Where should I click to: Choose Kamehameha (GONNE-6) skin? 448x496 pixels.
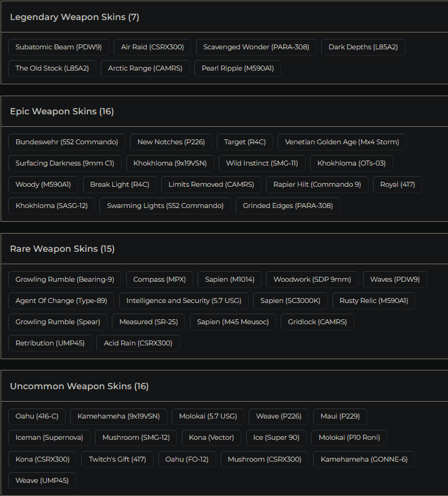click(364, 459)
